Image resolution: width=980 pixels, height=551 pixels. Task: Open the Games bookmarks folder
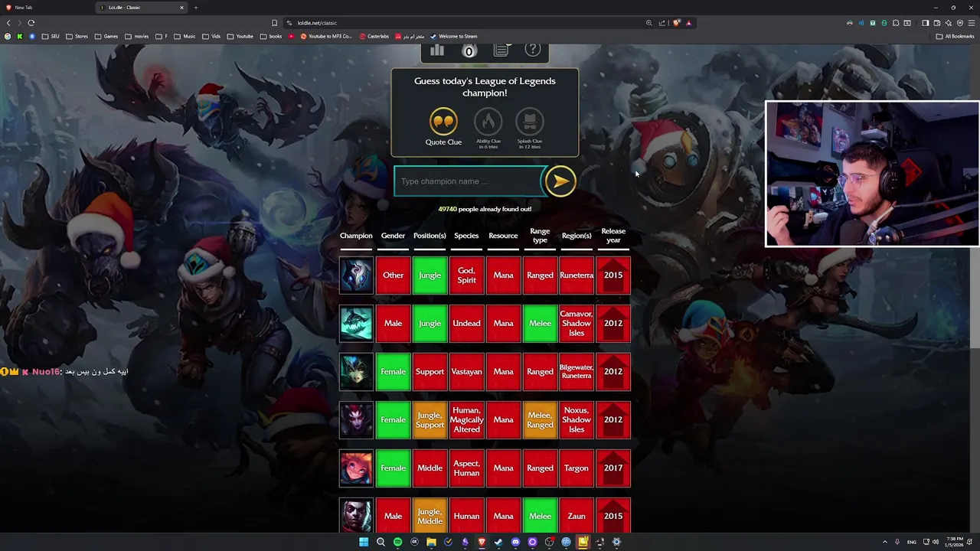point(106,36)
